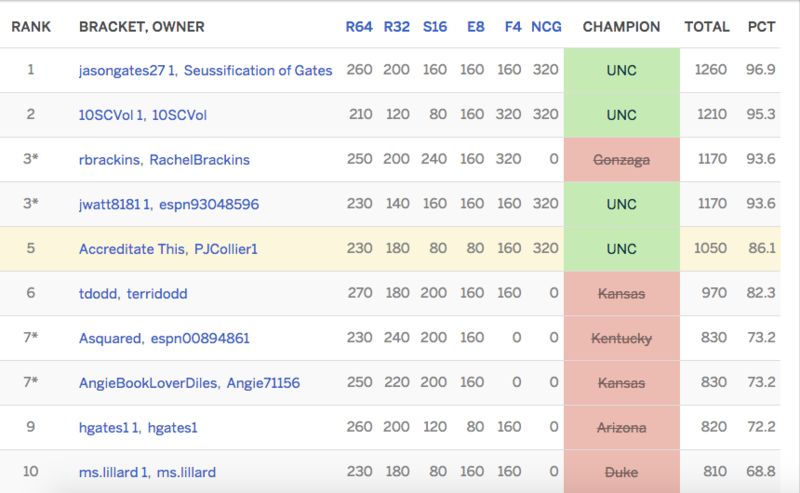The image size is (800, 493).
Task: Click the struck-through Kentucky champion cell
Action: 621,338
